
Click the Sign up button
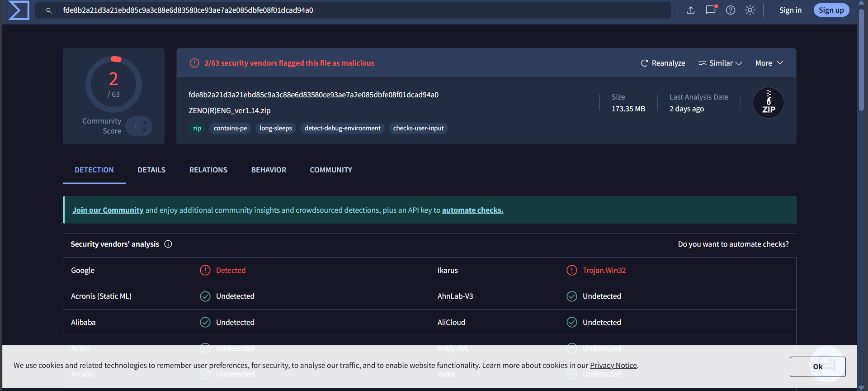click(831, 10)
